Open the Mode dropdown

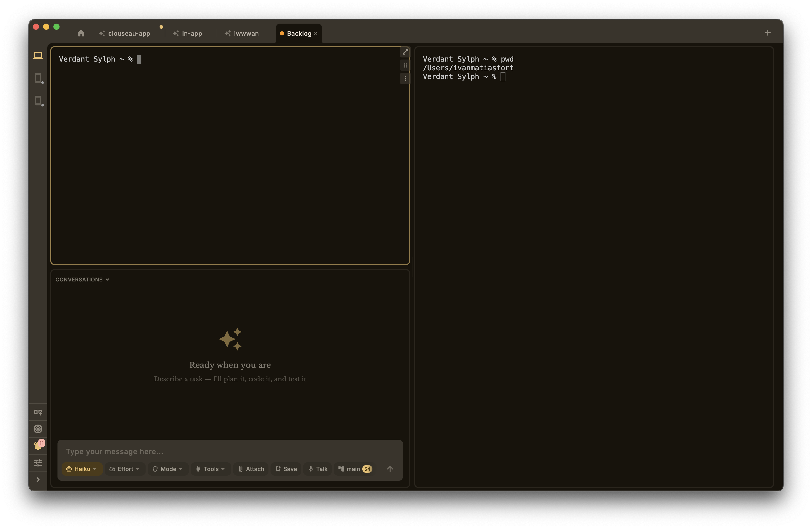coord(168,469)
